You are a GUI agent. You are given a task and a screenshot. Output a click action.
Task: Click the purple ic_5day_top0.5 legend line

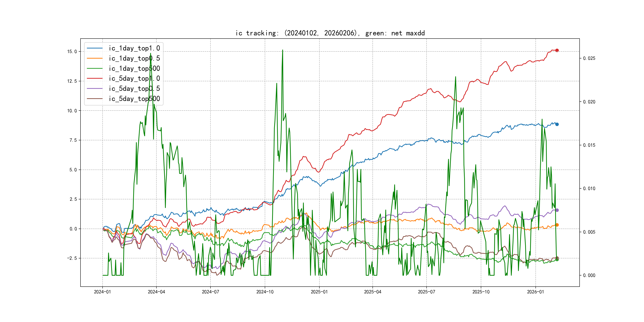point(94,88)
